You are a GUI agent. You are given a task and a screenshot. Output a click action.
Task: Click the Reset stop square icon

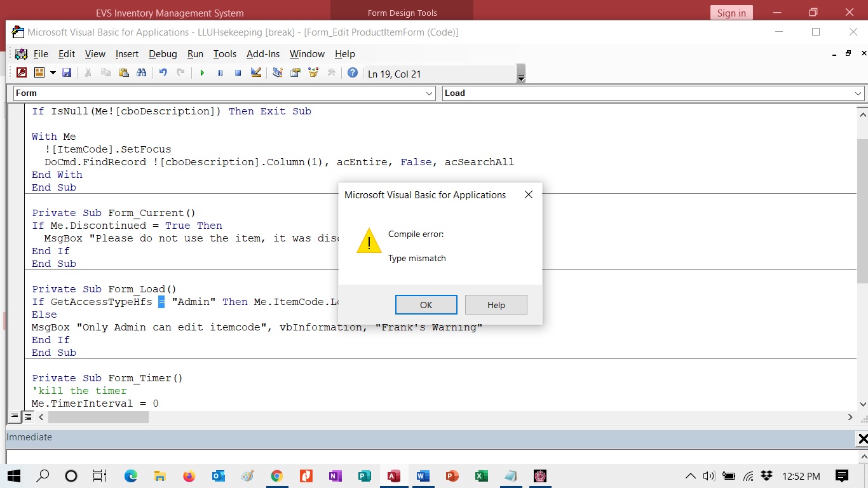pyautogui.click(x=238, y=73)
